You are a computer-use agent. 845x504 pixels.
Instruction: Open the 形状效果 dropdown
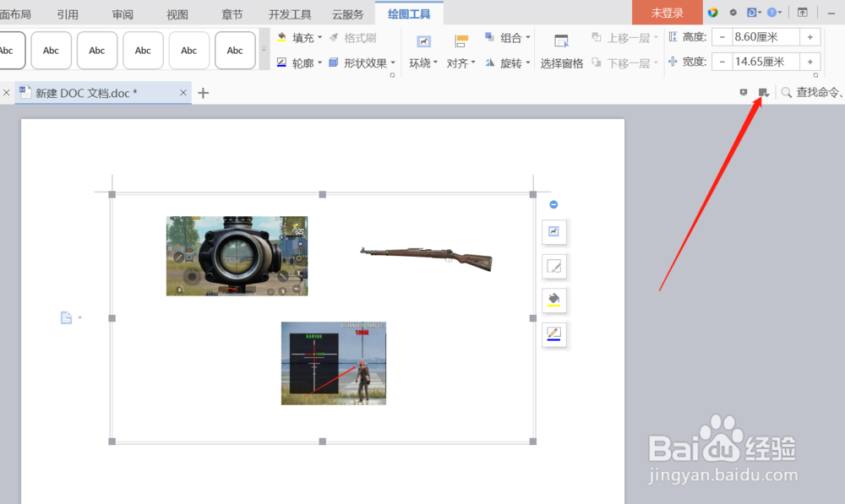[363, 63]
